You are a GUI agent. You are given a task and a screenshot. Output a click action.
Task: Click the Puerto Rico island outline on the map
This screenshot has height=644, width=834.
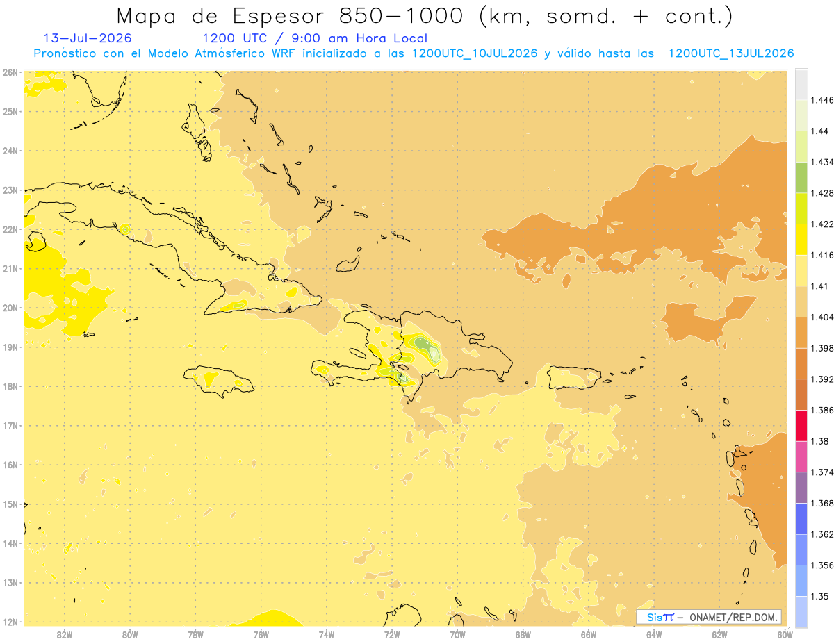point(573,378)
